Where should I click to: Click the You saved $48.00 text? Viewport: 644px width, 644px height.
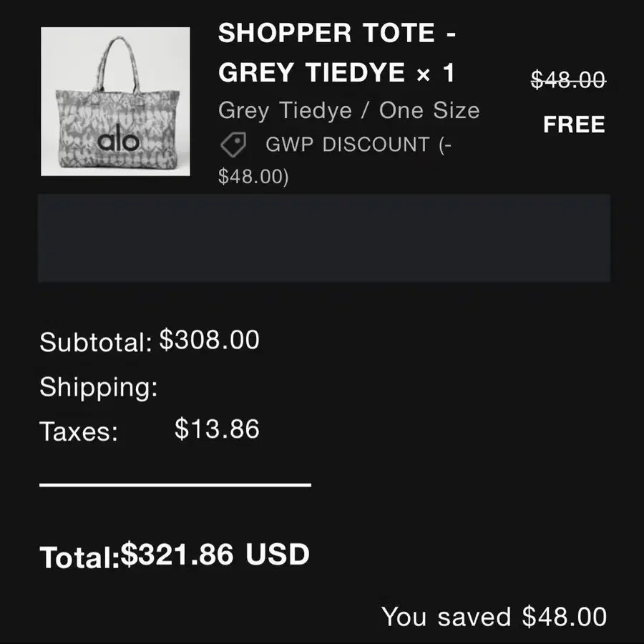click(x=494, y=617)
